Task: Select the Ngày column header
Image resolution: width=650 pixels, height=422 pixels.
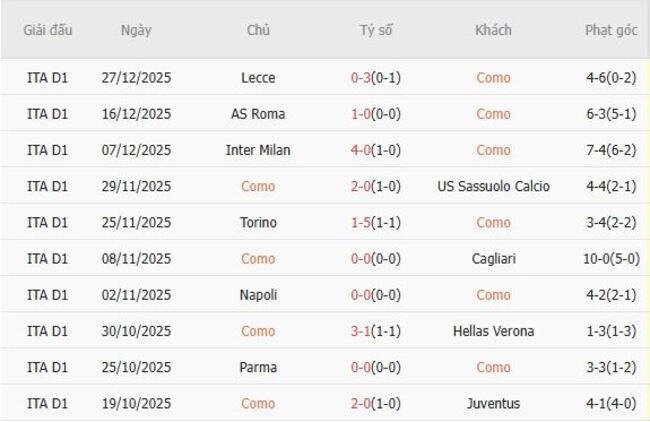Action: coord(136,30)
